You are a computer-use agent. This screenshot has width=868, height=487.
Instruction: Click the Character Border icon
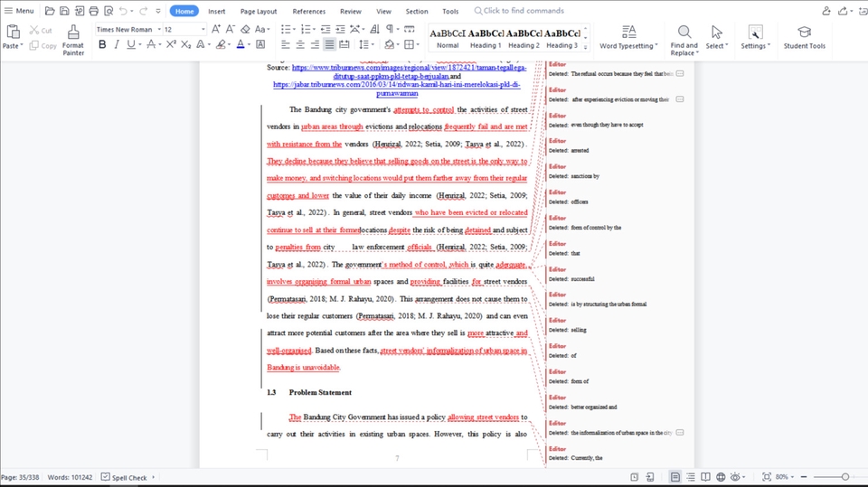[260, 44]
